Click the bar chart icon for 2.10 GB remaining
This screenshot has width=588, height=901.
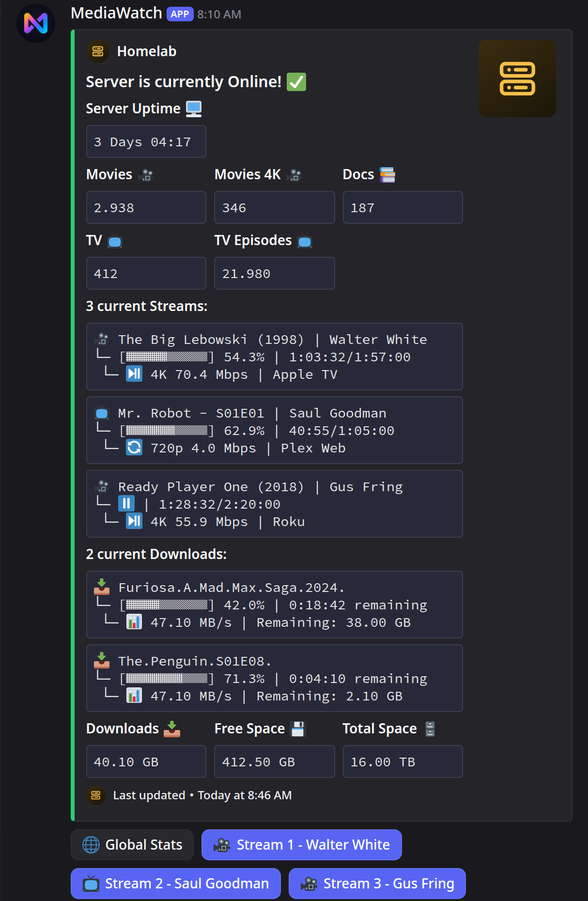point(134,695)
